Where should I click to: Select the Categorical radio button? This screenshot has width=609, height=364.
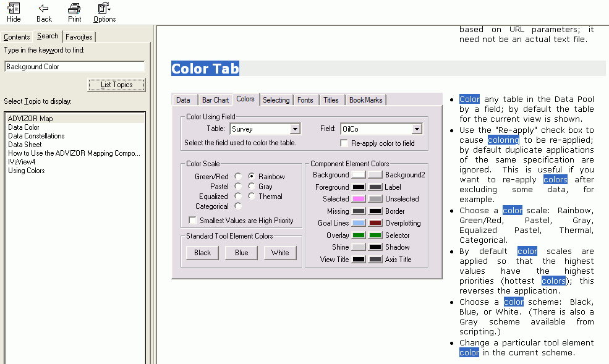pyautogui.click(x=237, y=206)
